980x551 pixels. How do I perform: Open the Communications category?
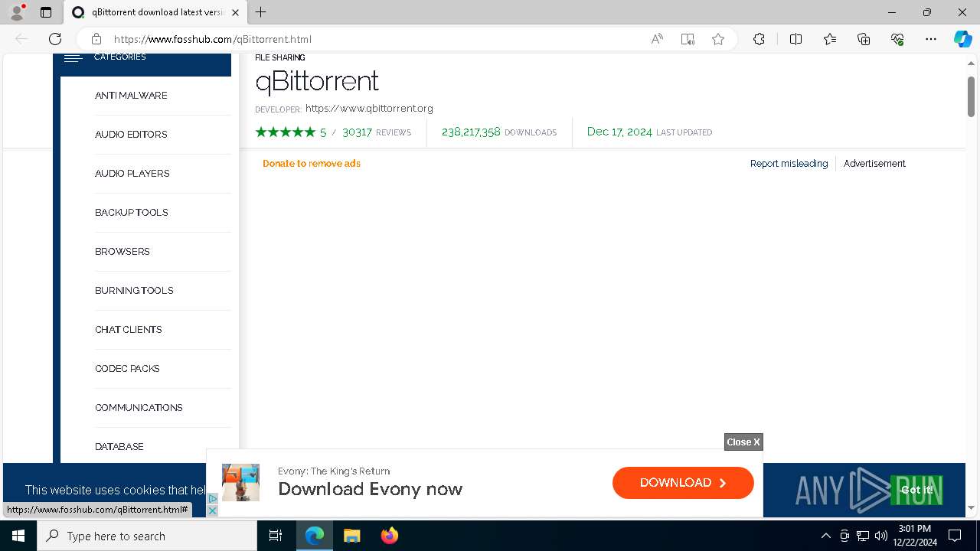click(x=139, y=408)
